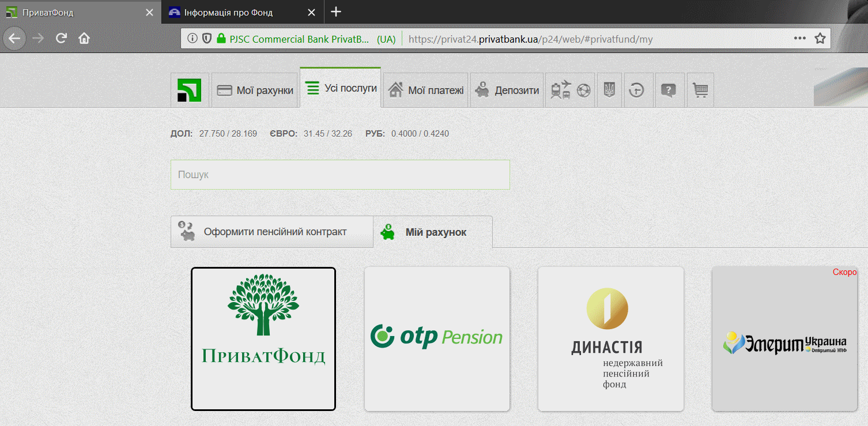This screenshot has width=868, height=426.
Task: Reload the Privat24 page
Action: [x=62, y=39]
